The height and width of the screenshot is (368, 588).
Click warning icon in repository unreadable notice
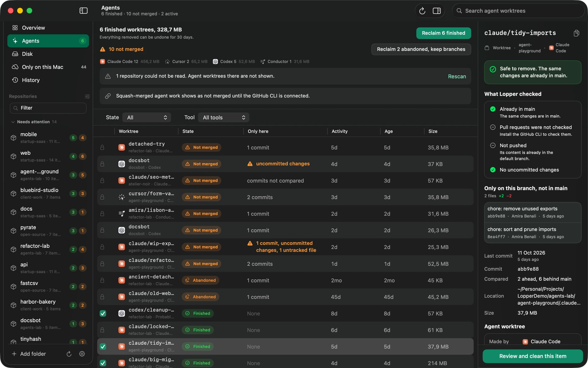click(x=108, y=76)
